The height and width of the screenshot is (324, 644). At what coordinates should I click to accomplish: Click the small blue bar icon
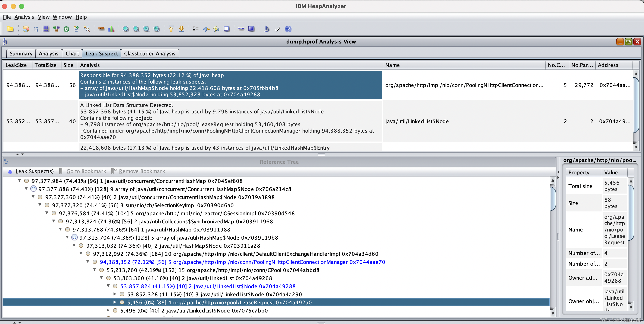pos(241,29)
